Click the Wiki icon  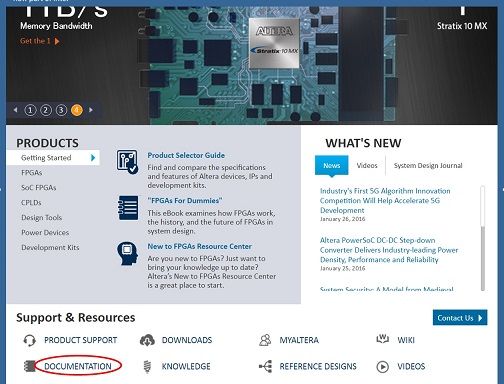382,339
